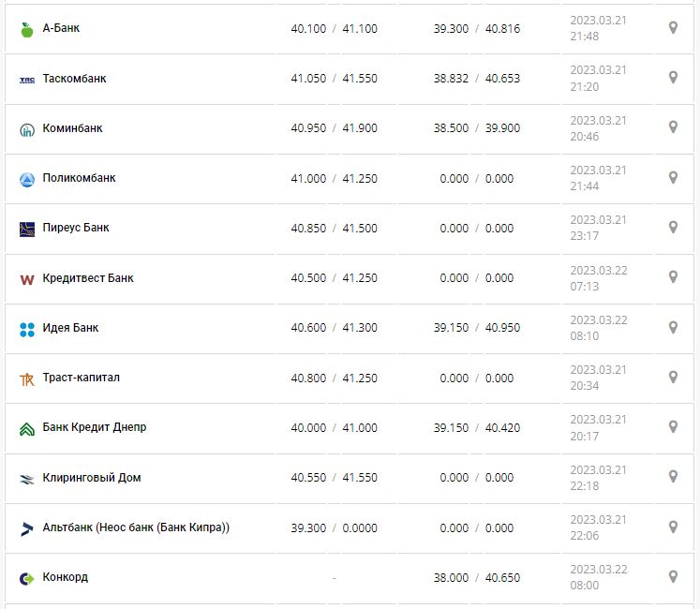Viewport: 700px width, 609px height.
Task: Click the Коминбанк round logo icon
Action: [x=26, y=129]
